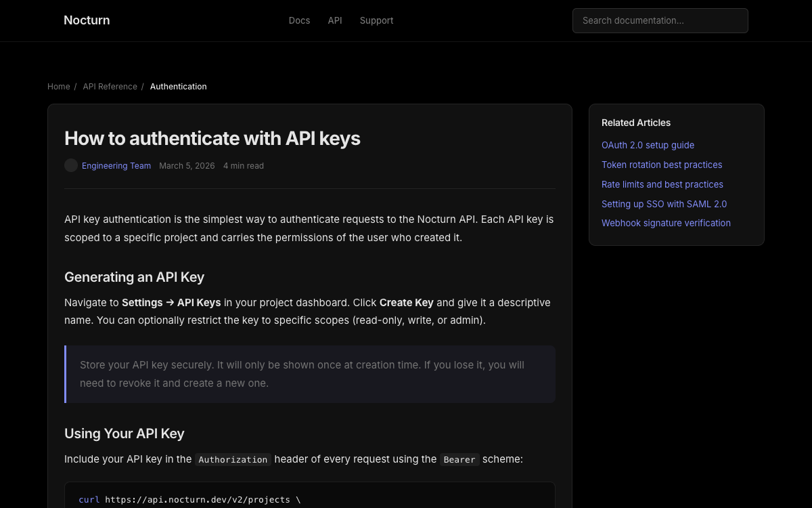
Task: Click the Authentication breadcrumb
Action: coord(179,87)
